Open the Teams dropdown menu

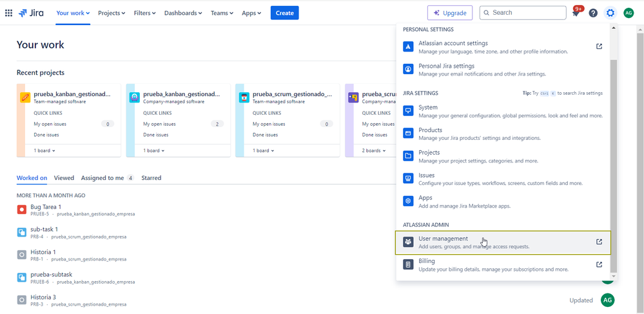click(222, 13)
